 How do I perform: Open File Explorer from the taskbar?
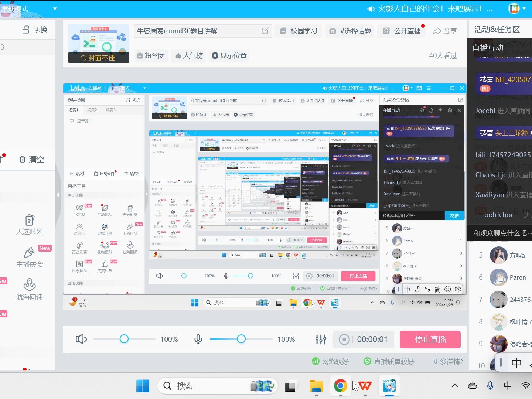(316, 386)
